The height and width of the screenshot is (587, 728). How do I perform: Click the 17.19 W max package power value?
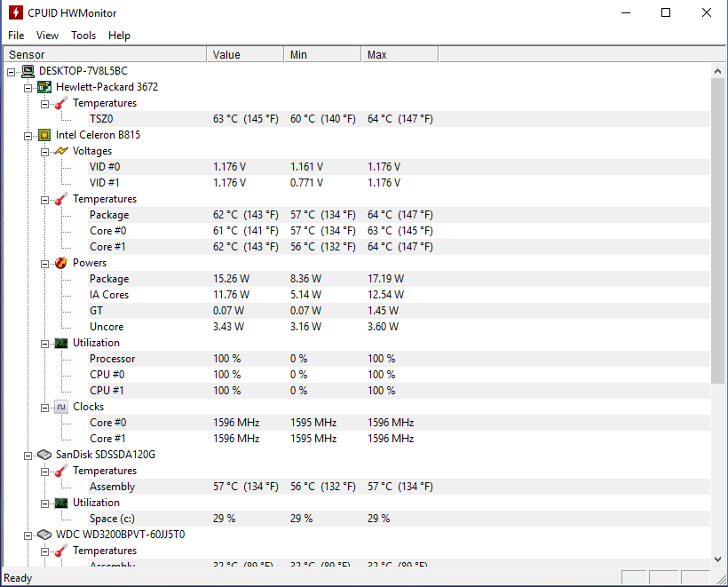386,279
